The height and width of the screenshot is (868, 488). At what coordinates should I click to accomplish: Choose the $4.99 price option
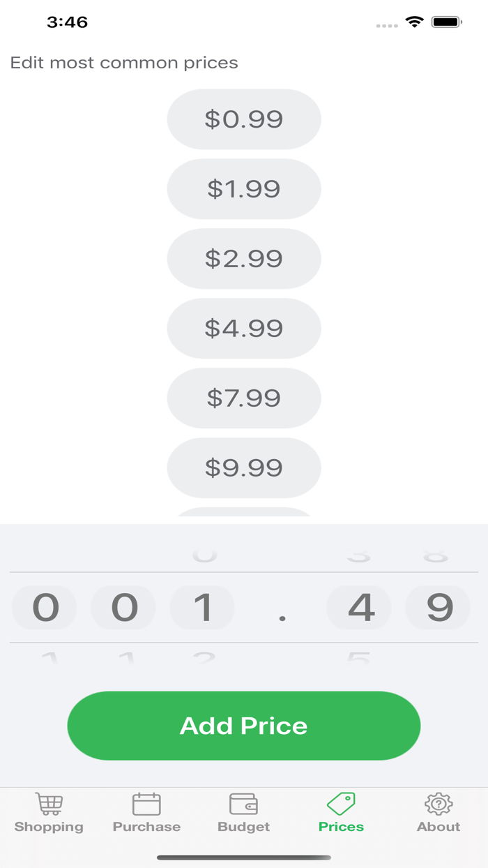[x=244, y=328]
